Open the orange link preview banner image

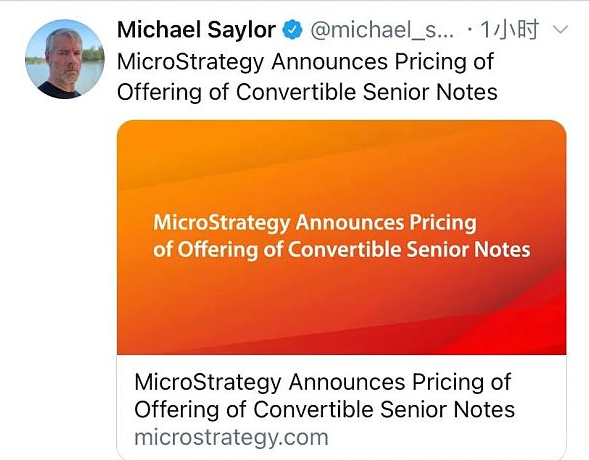point(341,237)
